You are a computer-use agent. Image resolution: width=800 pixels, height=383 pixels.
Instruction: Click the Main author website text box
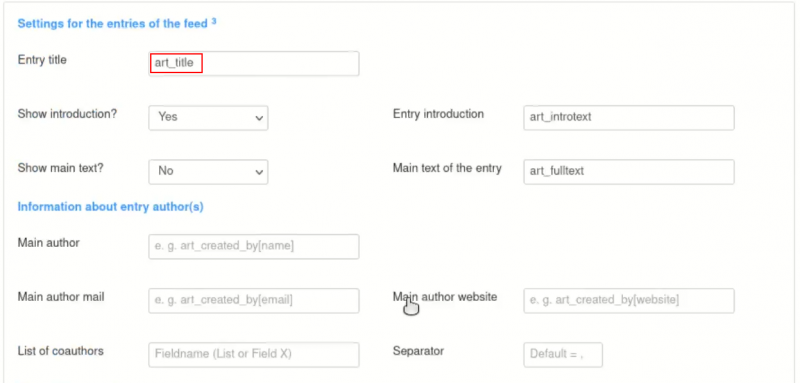[x=629, y=300]
